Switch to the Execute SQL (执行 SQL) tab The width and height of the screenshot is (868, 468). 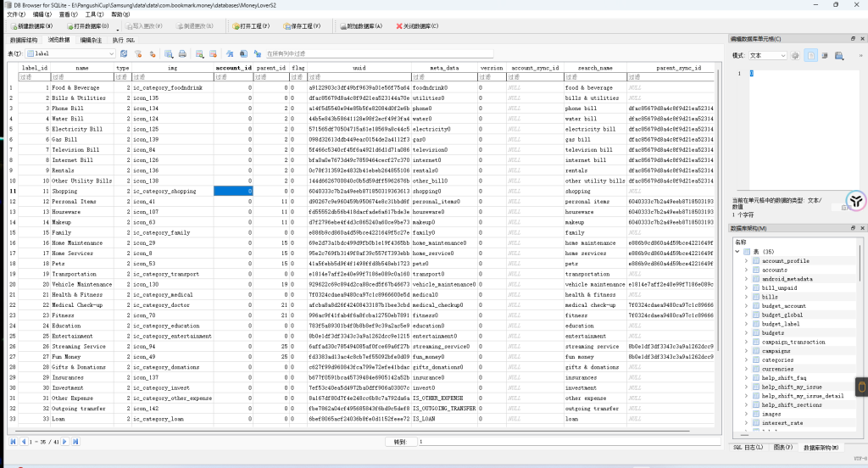tap(124, 40)
